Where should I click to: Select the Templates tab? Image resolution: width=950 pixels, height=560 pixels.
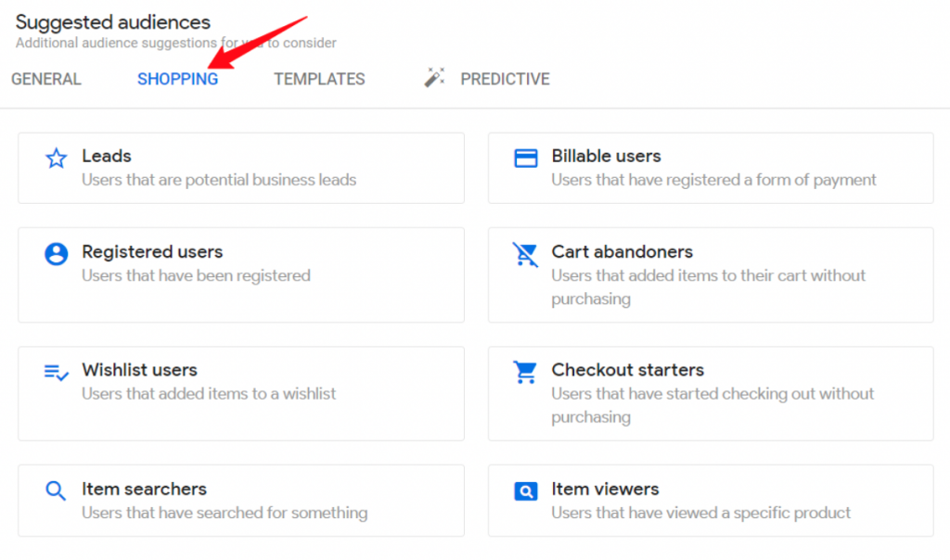(319, 80)
